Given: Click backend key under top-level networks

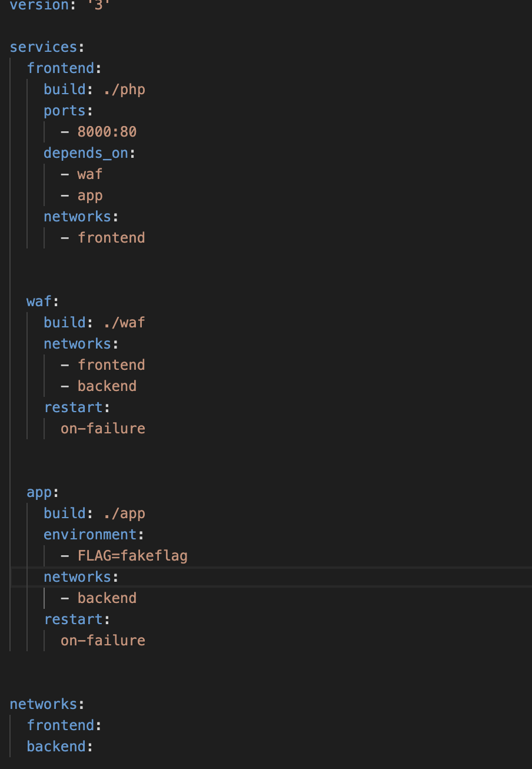Looking at the screenshot, I should pyautogui.click(x=56, y=747).
